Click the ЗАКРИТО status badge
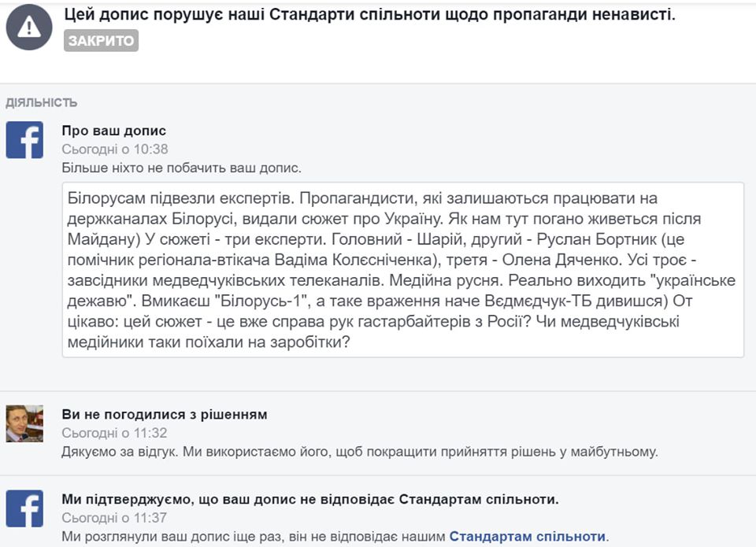The height and width of the screenshot is (547, 756). [x=101, y=40]
